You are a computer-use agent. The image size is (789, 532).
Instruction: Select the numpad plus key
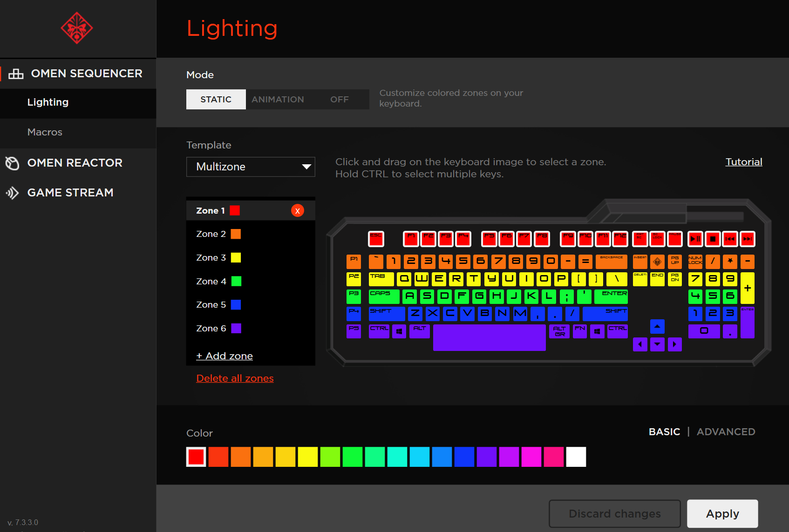(x=748, y=288)
